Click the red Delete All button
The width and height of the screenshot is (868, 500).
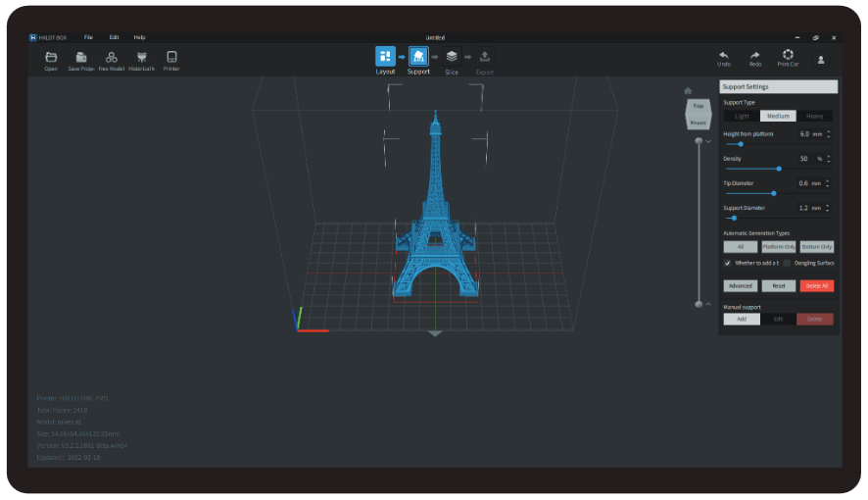[816, 286]
